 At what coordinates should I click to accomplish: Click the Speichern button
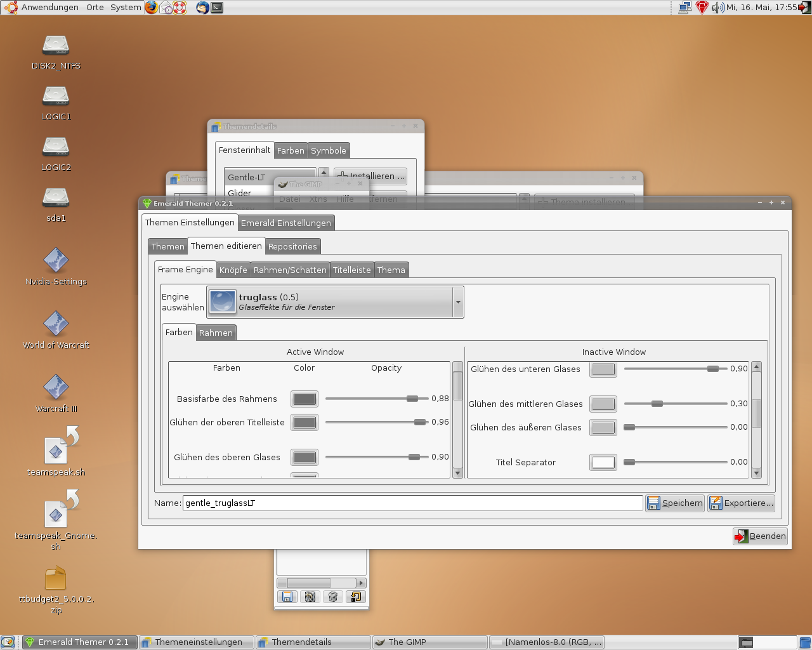pos(675,503)
